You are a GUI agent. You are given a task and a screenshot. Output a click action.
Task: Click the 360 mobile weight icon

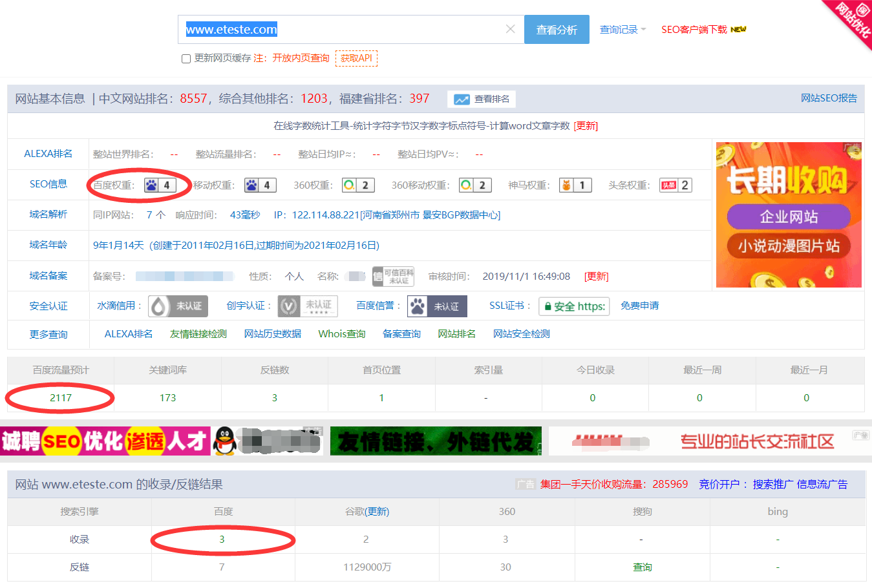(466, 185)
